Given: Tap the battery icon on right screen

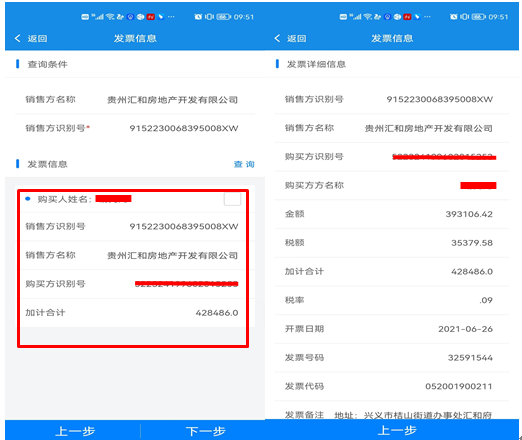Looking at the screenshot, I should tap(478, 17).
